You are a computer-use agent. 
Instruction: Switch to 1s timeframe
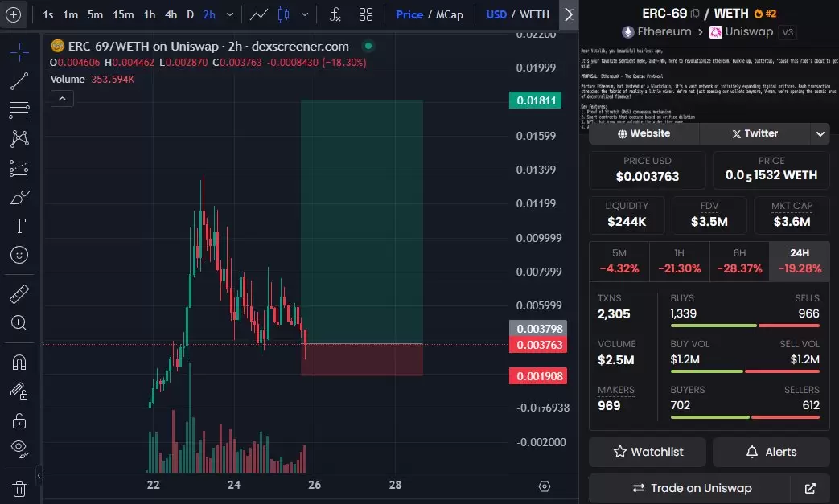(47, 14)
